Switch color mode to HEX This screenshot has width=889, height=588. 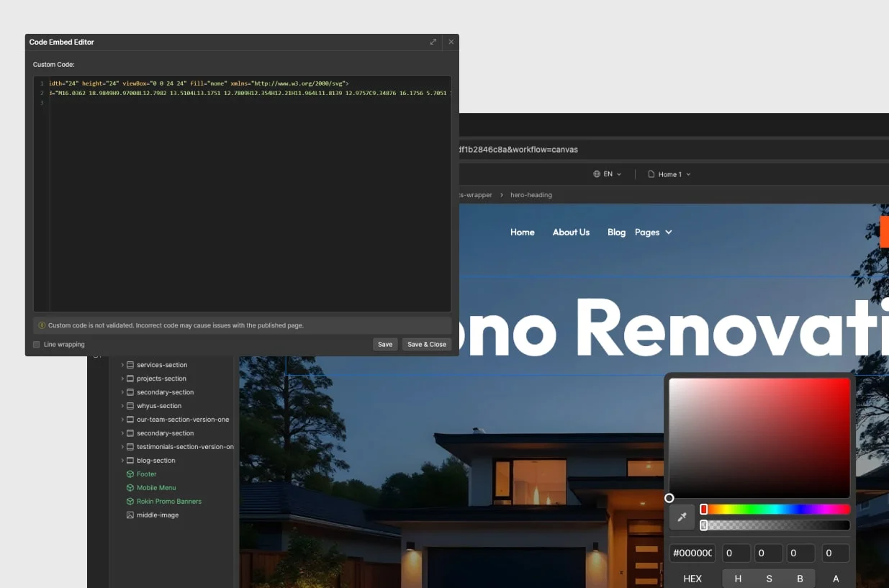(692, 579)
